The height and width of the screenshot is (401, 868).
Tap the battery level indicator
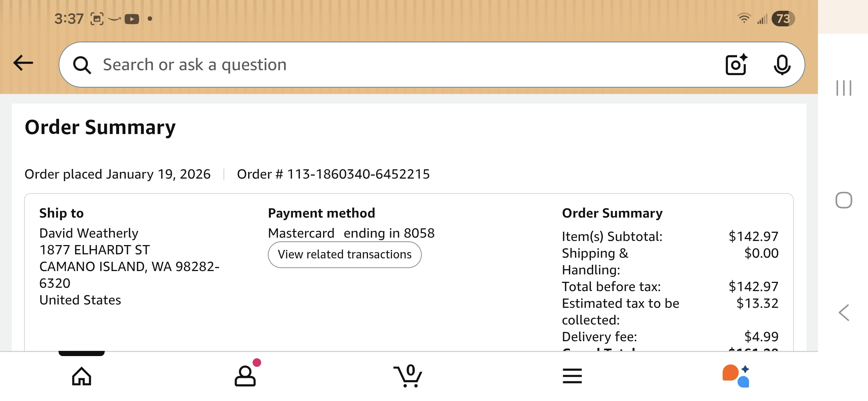[783, 19]
